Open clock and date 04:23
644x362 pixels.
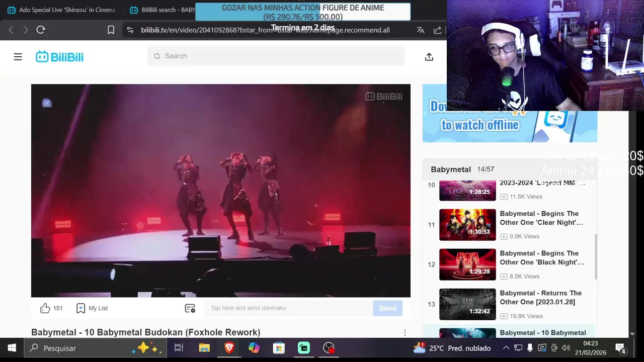click(x=591, y=348)
